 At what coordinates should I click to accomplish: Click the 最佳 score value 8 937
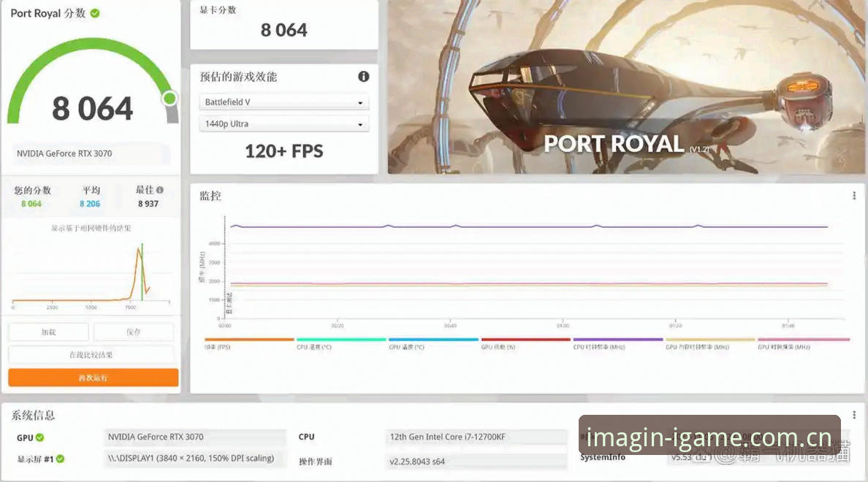pyautogui.click(x=148, y=204)
